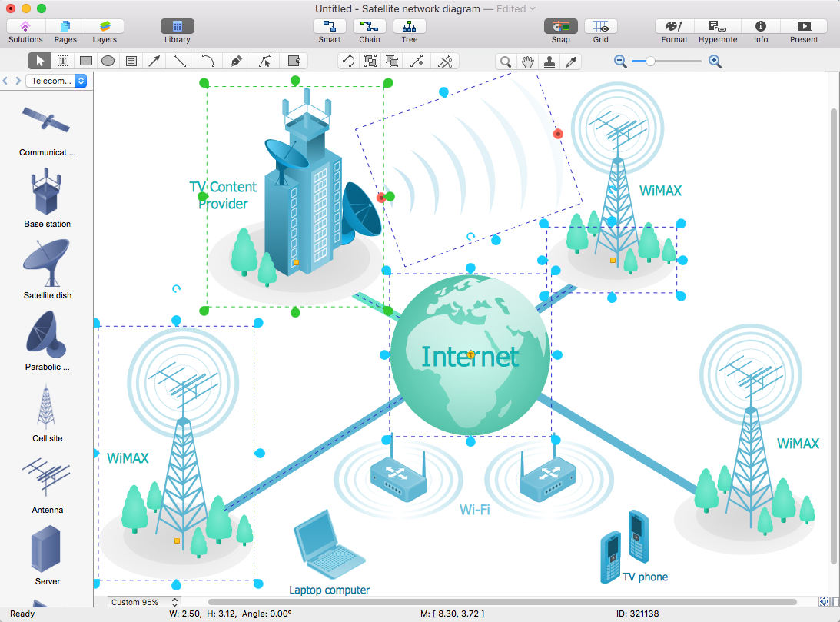Select the stamp tool
The width and height of the screenshot is (840, 622).
click(x=549, y=62)
